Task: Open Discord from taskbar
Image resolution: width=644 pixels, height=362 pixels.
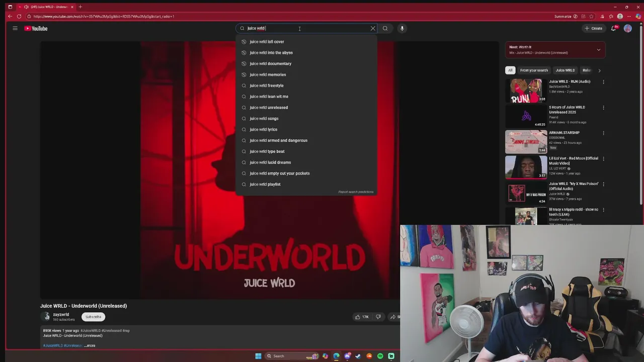Action: point(347,356)
